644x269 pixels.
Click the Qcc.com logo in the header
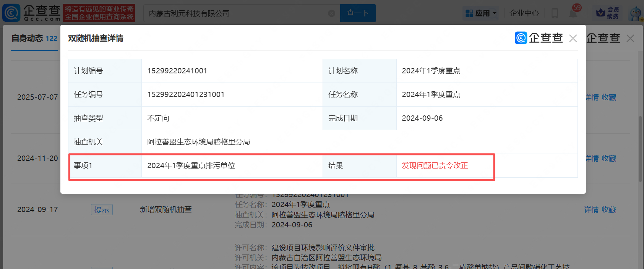click(31, 13)
